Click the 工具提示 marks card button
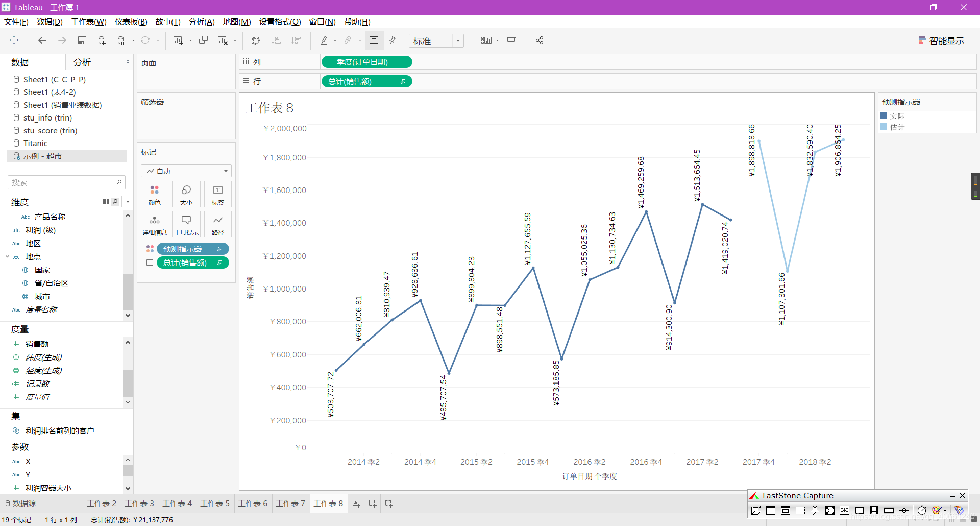 click(186, 225)
